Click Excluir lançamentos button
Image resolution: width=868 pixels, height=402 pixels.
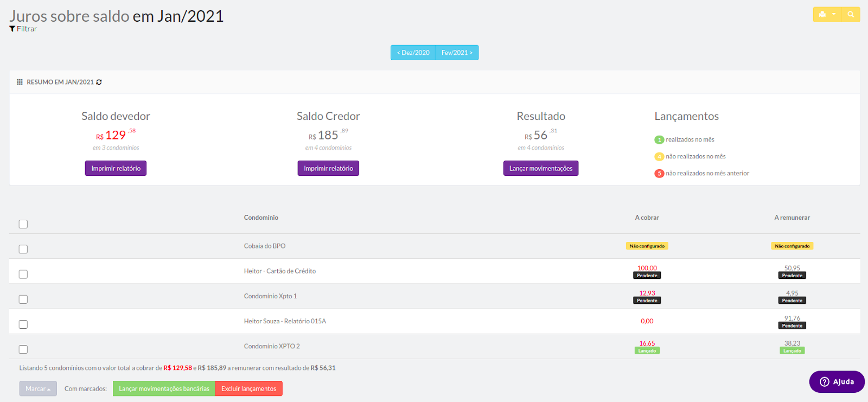[x=249, y=388]
